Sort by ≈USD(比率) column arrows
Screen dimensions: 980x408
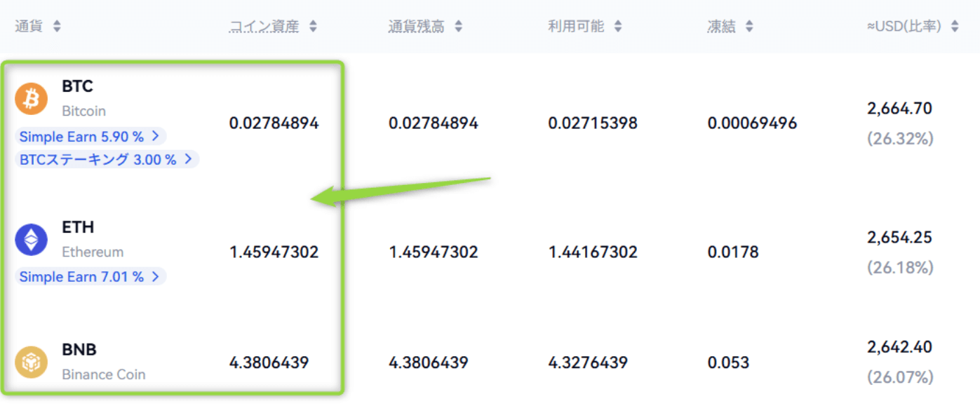[x=954, y=27]
